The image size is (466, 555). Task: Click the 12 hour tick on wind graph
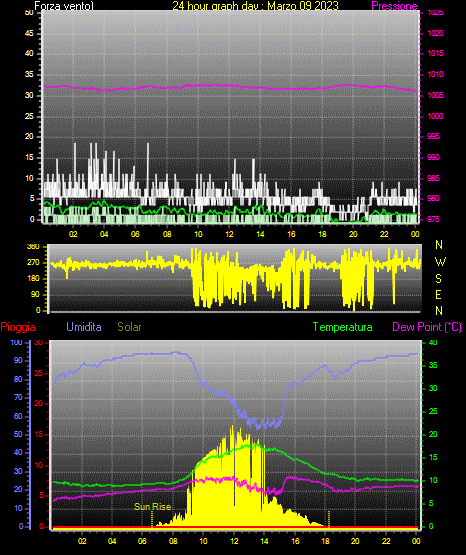click(229, 234)
